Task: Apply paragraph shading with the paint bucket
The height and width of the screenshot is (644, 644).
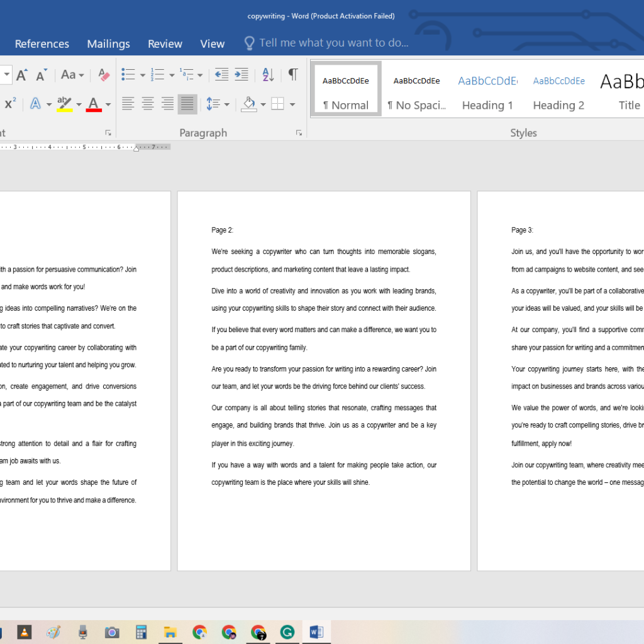Action: click(249, 104)
